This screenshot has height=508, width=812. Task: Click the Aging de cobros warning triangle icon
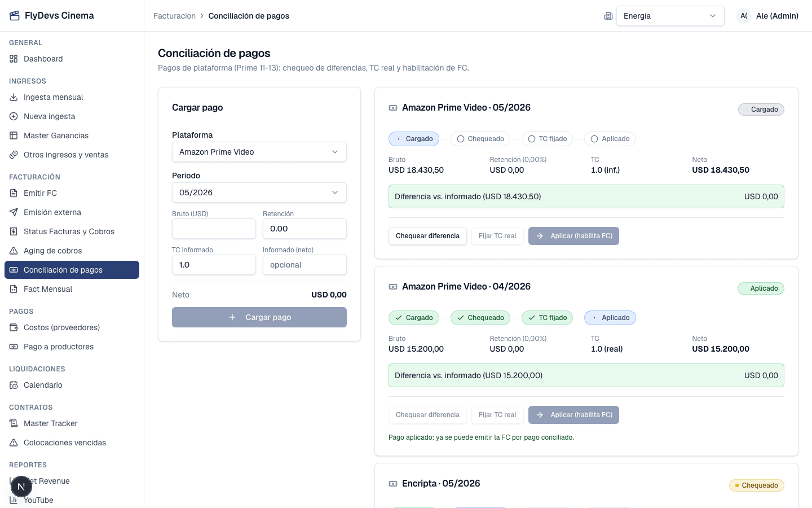click(14, 251)
